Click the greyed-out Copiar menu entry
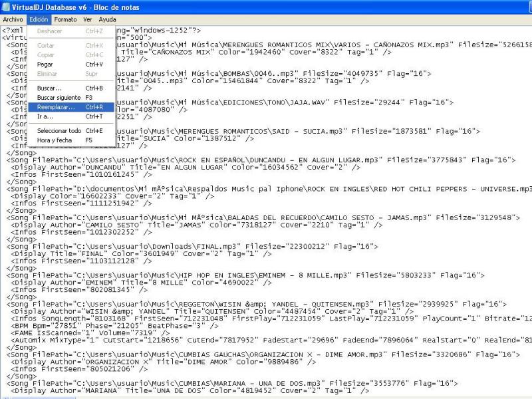 click(x=71, y=55)
